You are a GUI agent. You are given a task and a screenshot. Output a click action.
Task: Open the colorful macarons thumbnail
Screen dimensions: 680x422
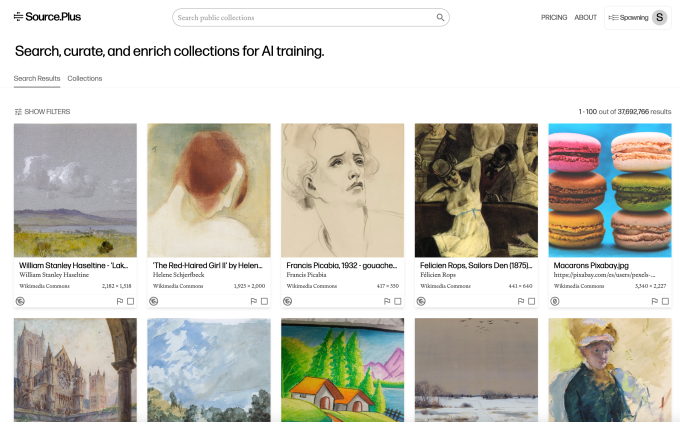[x=609, y=190]
